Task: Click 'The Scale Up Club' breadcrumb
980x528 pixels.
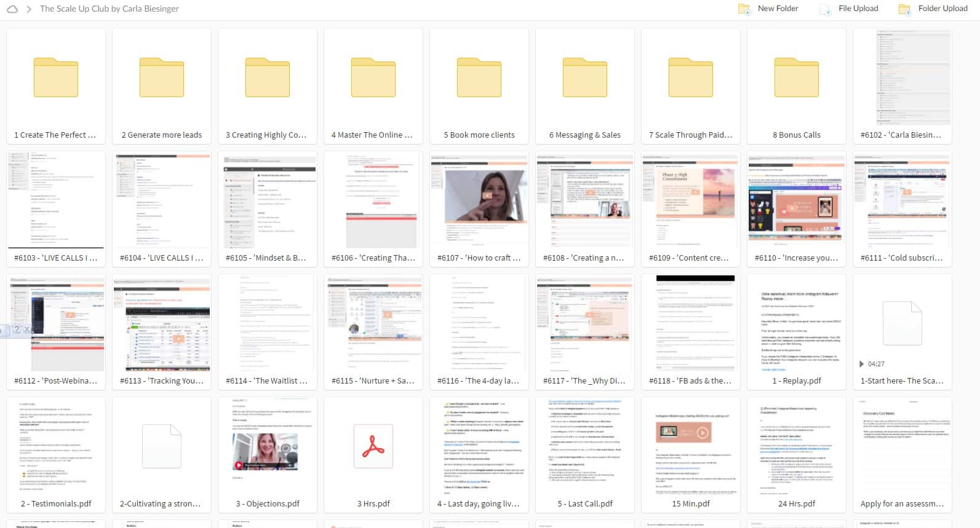Action: pos(110,9)
